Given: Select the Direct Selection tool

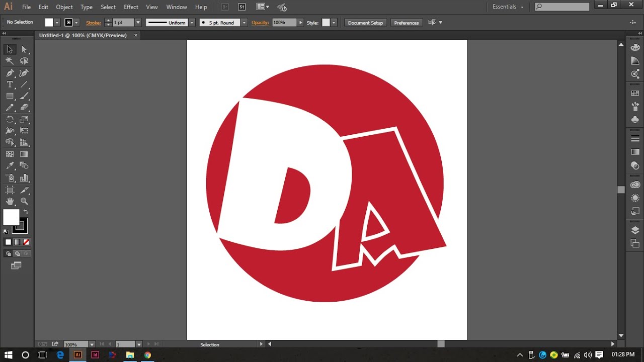Looking at the screenshot, I should coord(24,49).
